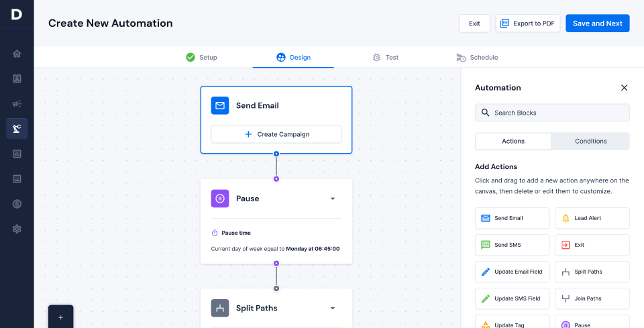Open the Contacts sidebar icon

pyautogui.click(x=17, y=78)
